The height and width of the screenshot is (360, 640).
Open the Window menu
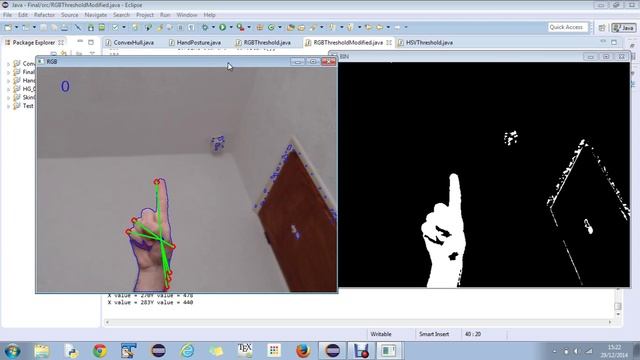tap(187, 15)
